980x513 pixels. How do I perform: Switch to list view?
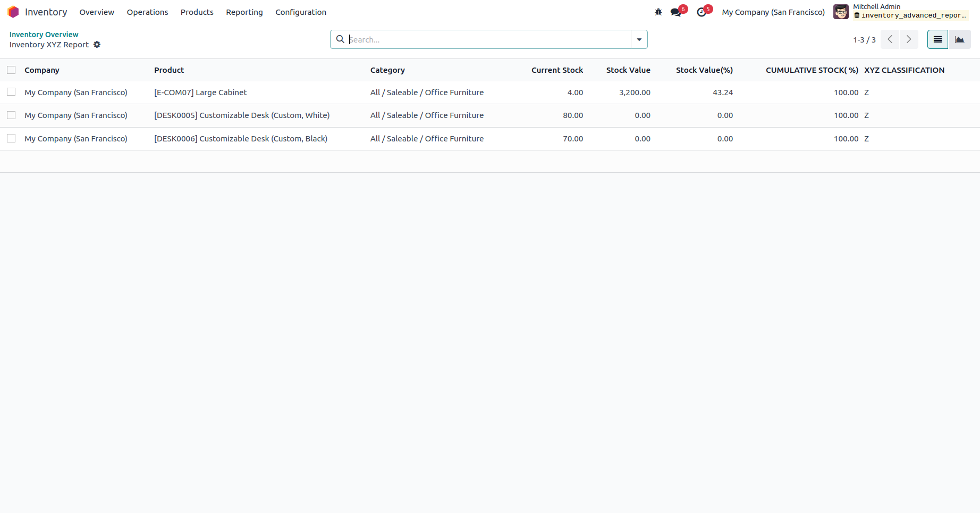coord(937,39)
